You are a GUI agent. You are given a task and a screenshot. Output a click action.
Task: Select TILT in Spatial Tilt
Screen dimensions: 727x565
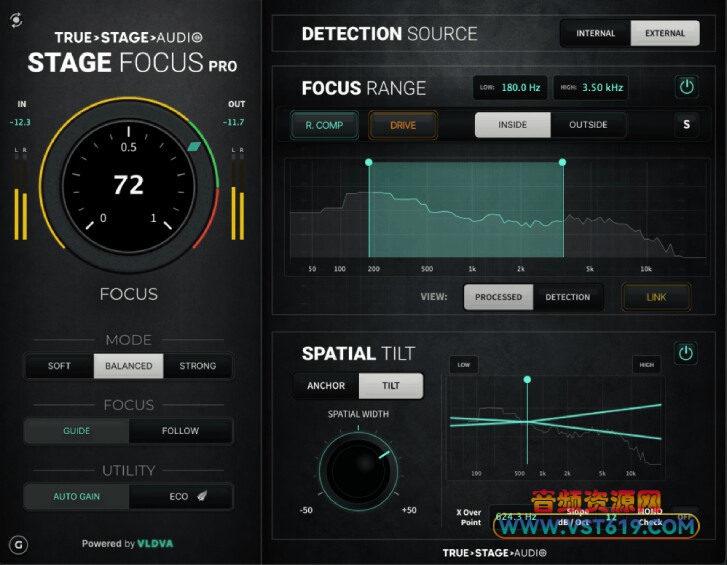(x=391, y=386)
